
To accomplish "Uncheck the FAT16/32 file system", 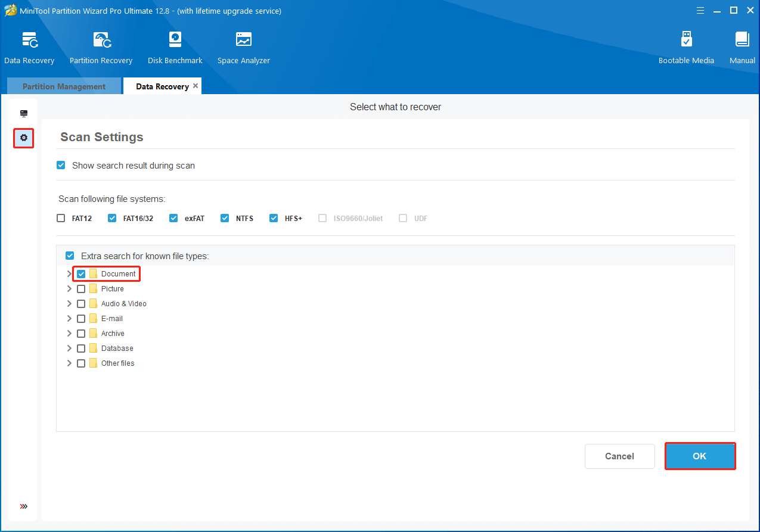I will (112, 218).
